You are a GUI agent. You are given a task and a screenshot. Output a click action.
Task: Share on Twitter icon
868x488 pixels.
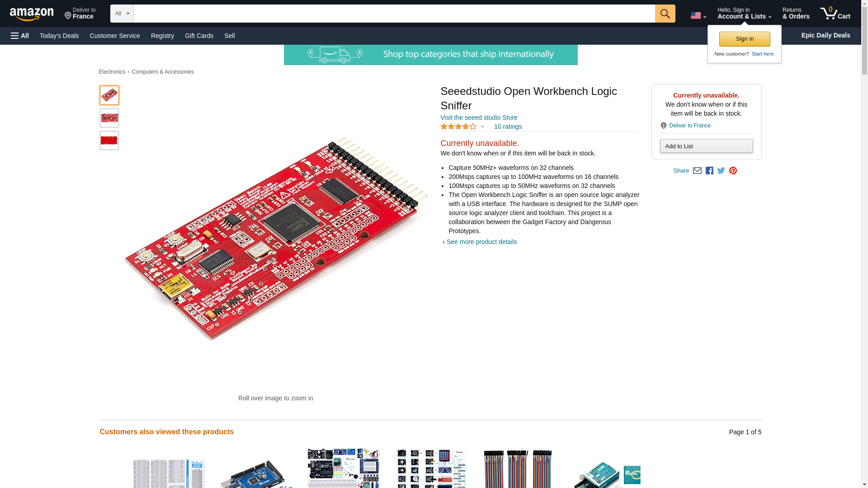[721, 171]
